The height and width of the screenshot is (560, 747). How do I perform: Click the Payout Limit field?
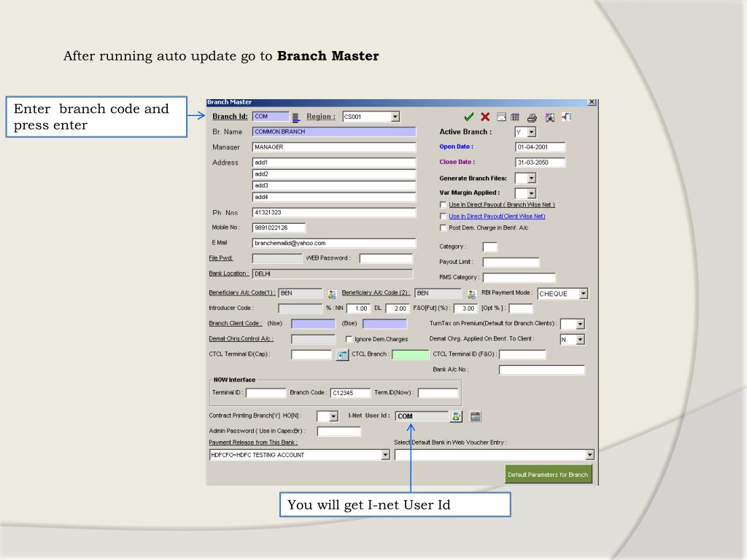point(511,262)
